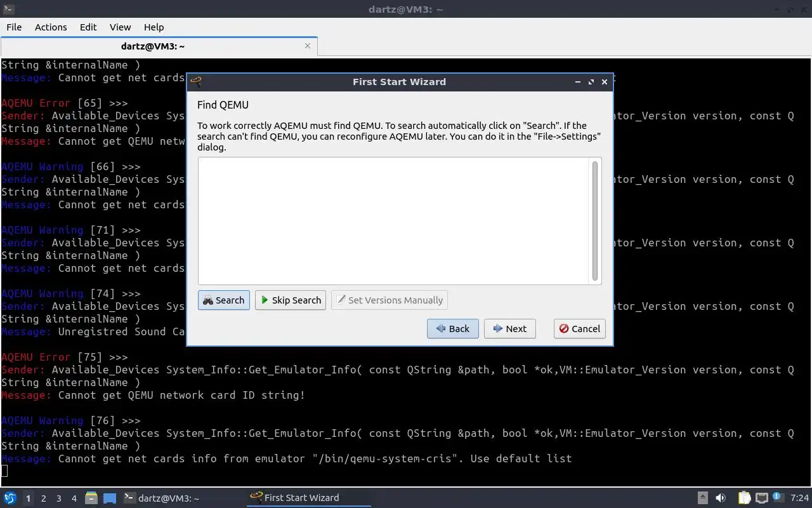
Task: Cancel the First Start Wizard
Action: pyautogui.click(x=580, y=329)
